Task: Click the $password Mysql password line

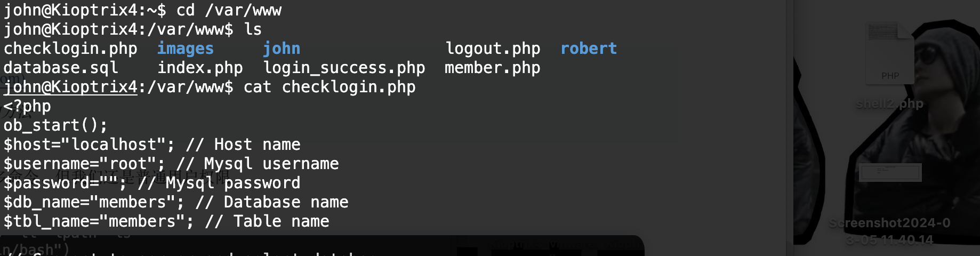Action: click(152, 183)
